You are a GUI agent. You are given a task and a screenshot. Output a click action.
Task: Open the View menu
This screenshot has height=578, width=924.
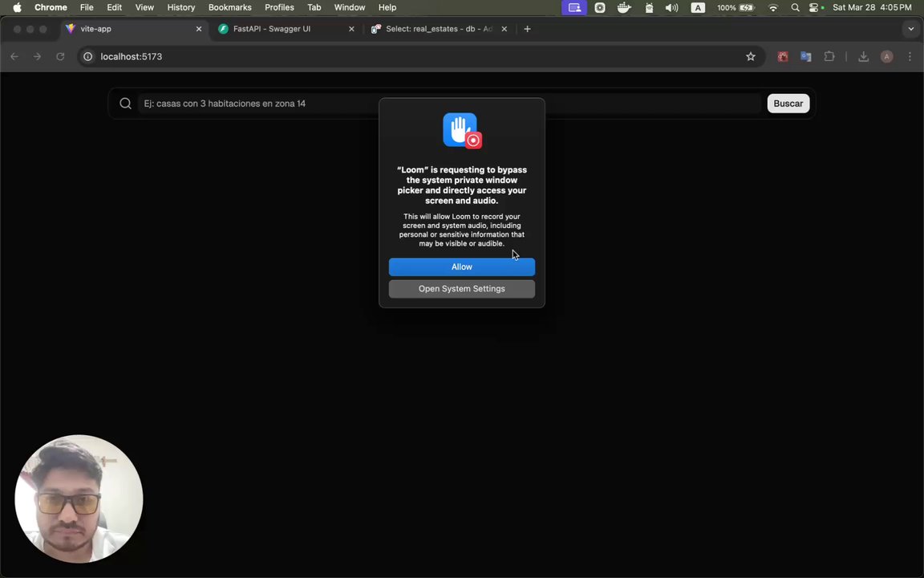(144, 8)
